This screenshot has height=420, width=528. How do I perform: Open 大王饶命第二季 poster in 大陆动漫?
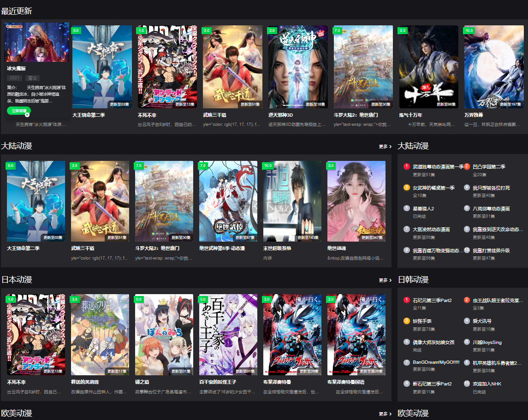36,201
